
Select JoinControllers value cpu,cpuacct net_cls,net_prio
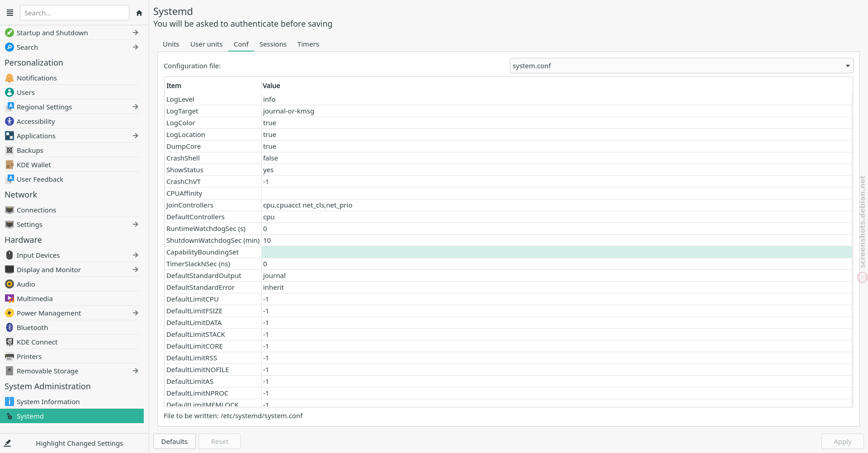click(307, 205)
